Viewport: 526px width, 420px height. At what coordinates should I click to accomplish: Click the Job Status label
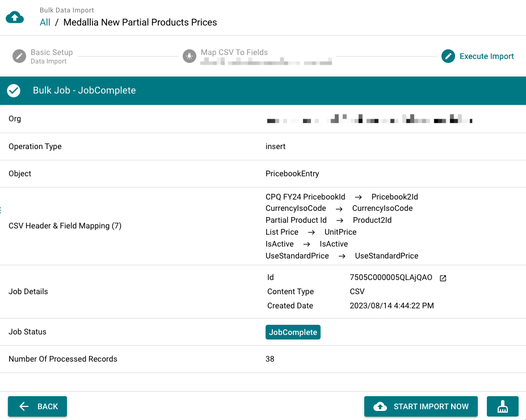(x=27, y=332)
